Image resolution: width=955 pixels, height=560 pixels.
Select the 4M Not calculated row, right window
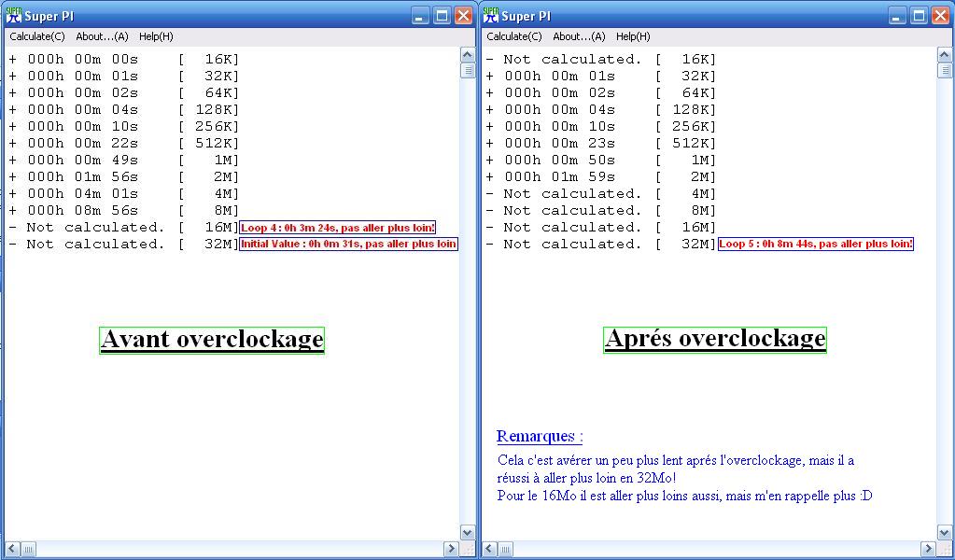600,193
